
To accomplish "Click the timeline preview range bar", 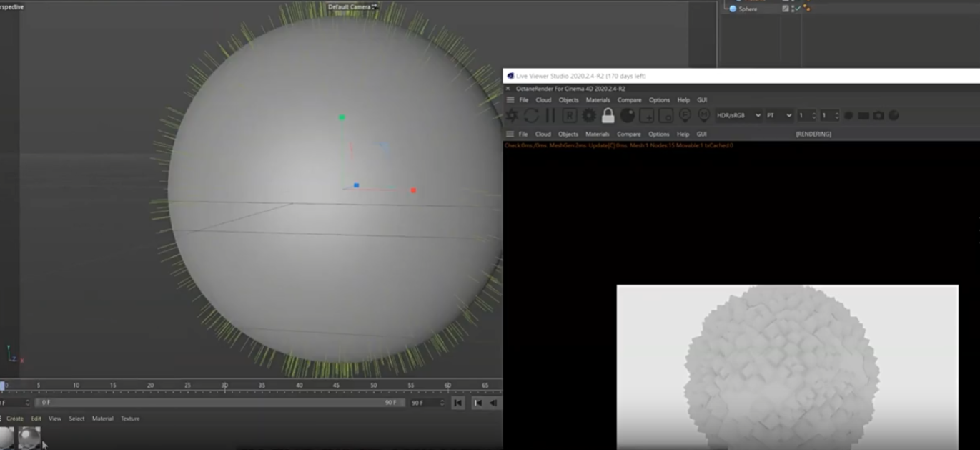I will point(214,403).
